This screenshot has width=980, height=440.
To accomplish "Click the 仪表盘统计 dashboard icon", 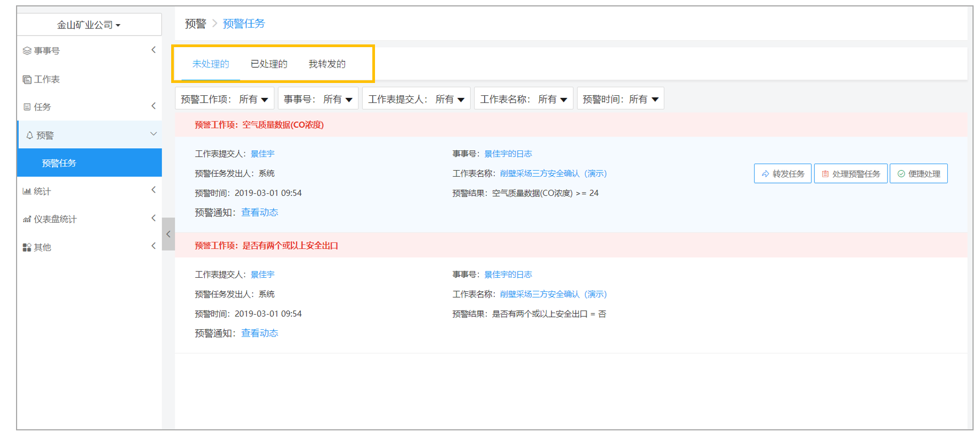I will pos(27,219).
